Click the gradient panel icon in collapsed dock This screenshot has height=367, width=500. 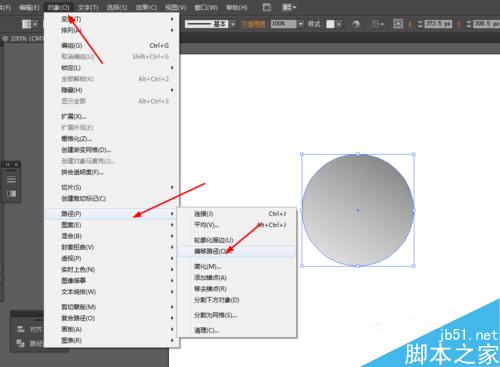tap(11, 194)
